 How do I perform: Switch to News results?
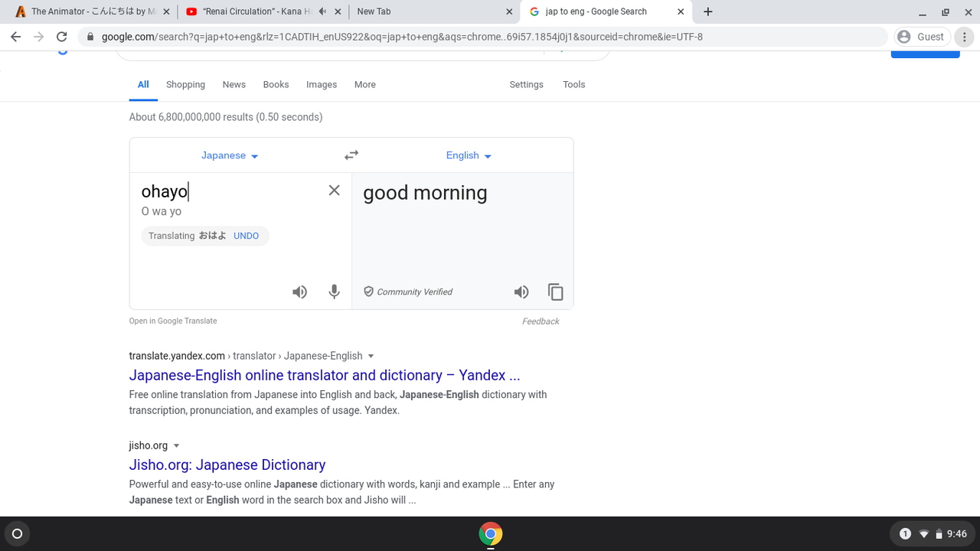[234, 85]
